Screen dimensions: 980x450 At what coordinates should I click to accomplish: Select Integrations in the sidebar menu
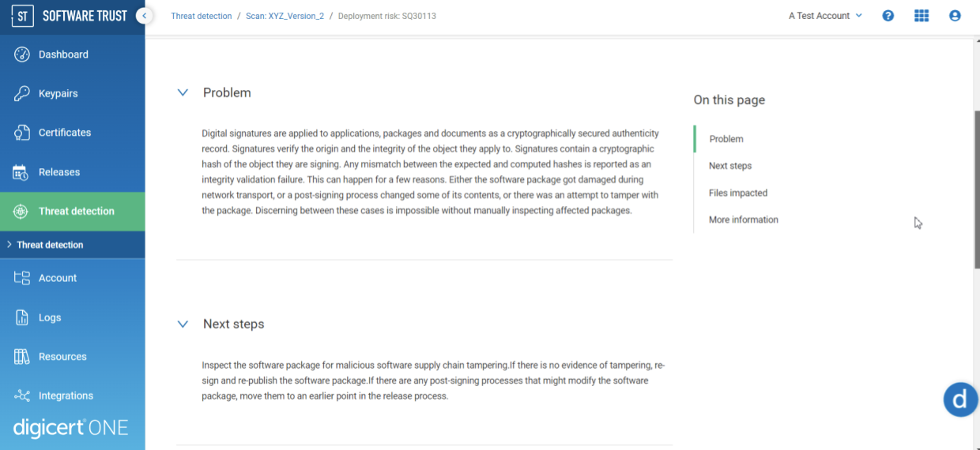pos(66,396)
